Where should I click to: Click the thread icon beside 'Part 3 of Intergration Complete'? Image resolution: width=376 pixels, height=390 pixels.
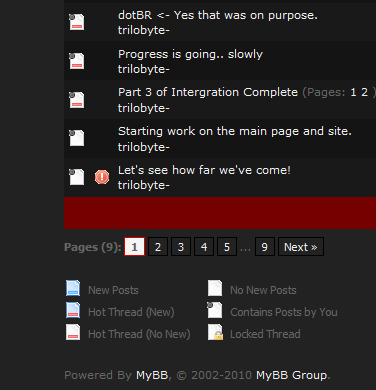coord(77,100)
